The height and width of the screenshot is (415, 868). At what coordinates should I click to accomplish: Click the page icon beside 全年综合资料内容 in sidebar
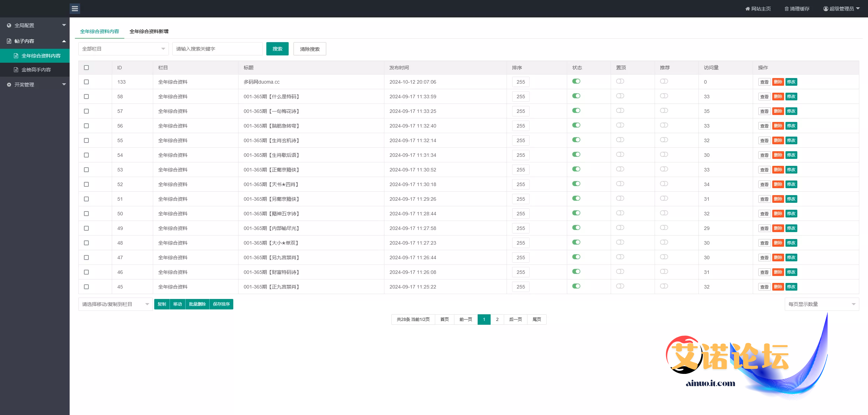16,56
